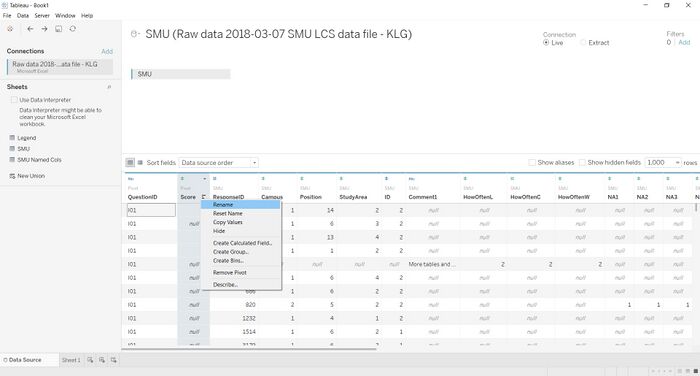
Task: Click the data source icon beside the SMU title
Action: (x=135, y=34)
